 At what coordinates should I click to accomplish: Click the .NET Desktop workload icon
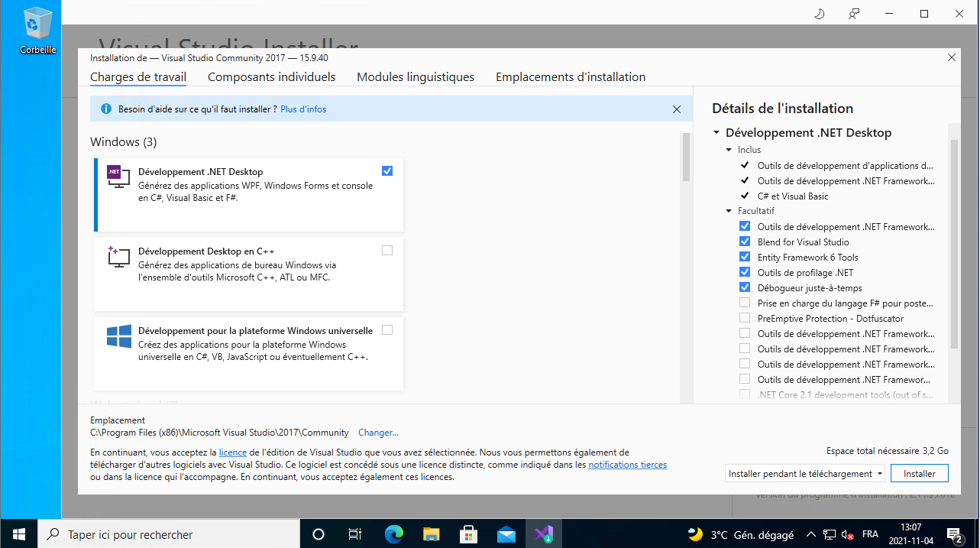click(x=115, y=176)
